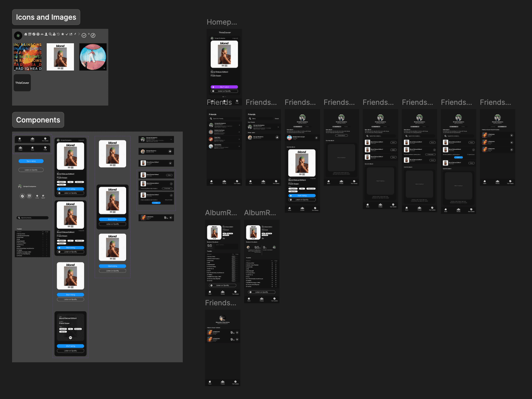Click the circular fisheye album cover image

[93, 57]
